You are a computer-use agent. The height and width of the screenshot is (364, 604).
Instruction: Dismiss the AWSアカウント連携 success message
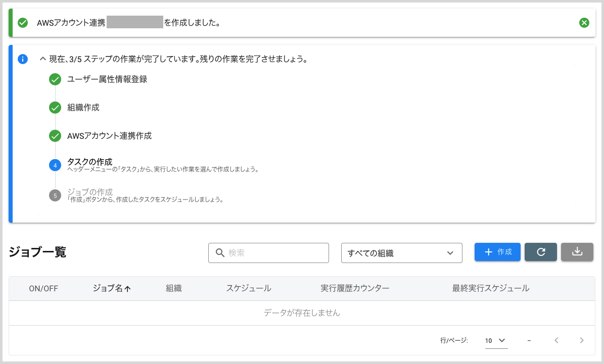coord(584,22)
